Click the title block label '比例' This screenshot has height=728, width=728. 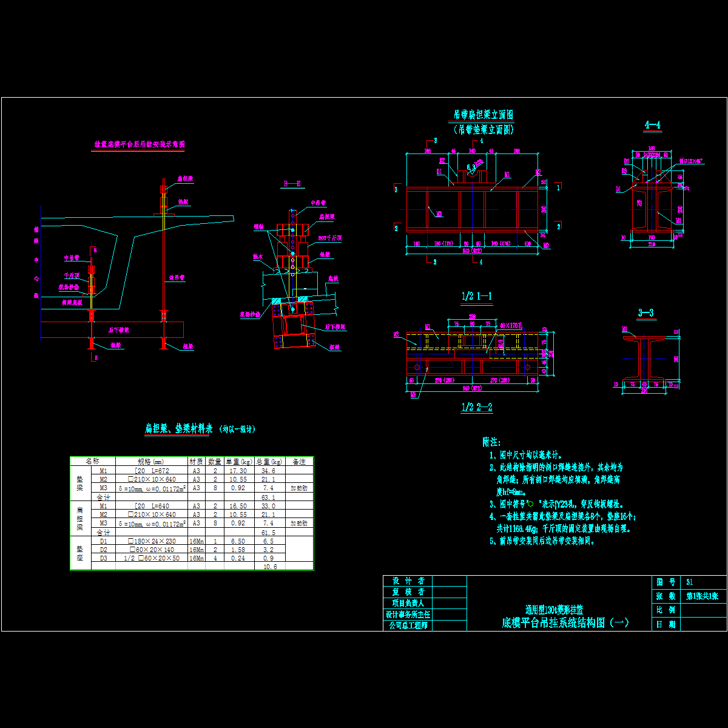point(665,610)
